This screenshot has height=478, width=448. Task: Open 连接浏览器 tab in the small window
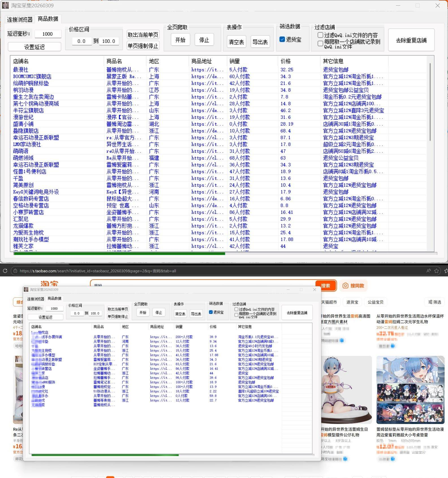coord(36,299)
